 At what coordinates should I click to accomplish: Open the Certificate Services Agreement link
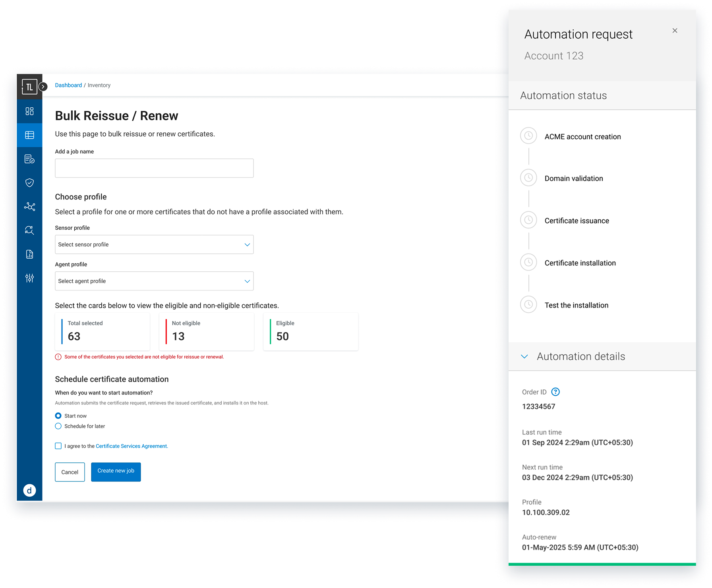(132, 446)
